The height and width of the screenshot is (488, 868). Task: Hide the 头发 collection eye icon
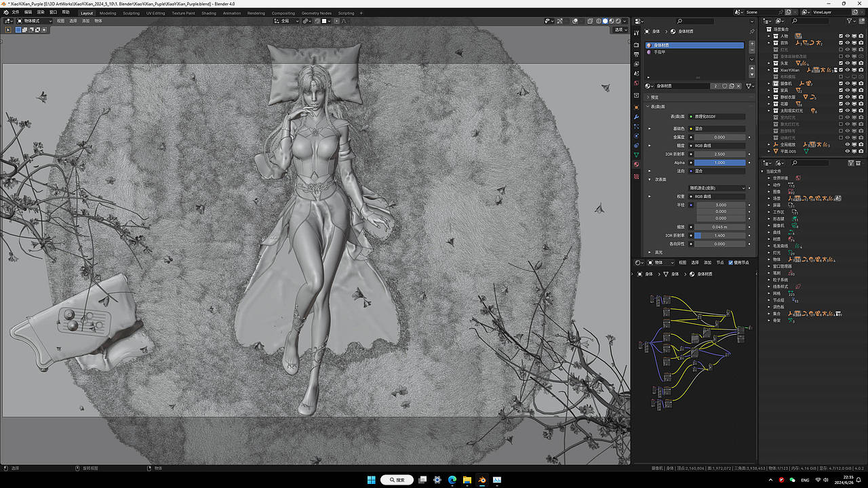click(x=848, y=63)
